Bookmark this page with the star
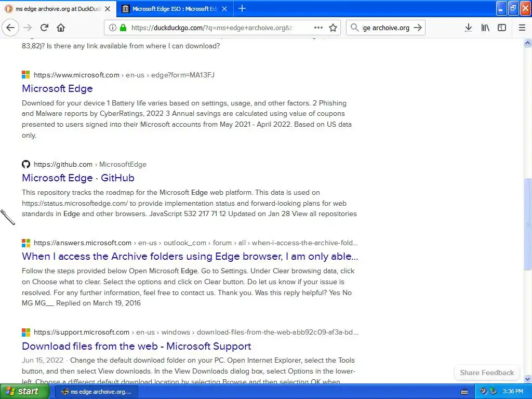The height and width of the screenshot is (399, 532). click(x=333, y=28)
